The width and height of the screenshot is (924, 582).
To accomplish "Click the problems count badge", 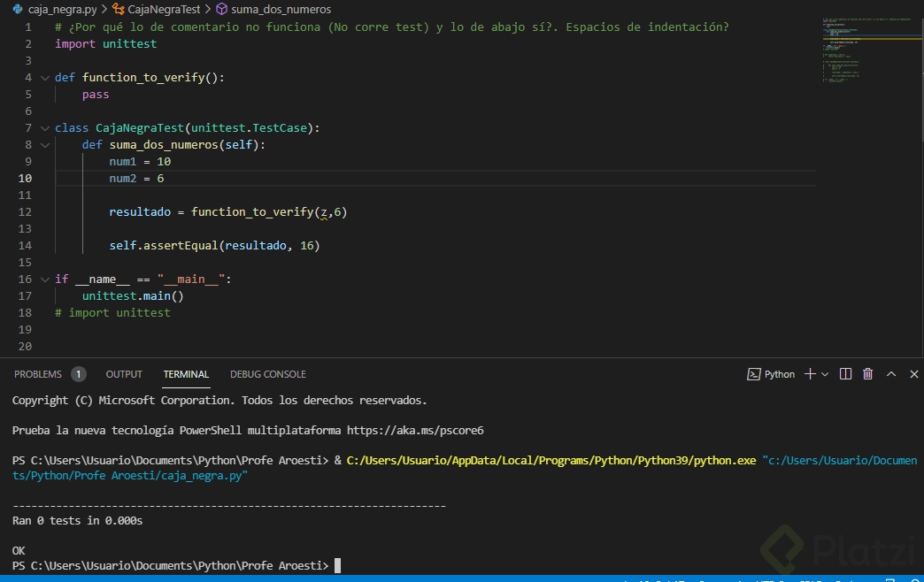I will click(x=79, y=374).
